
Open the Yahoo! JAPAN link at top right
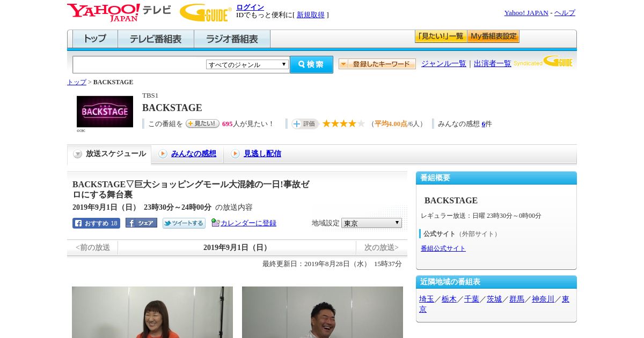click(526, 13)
